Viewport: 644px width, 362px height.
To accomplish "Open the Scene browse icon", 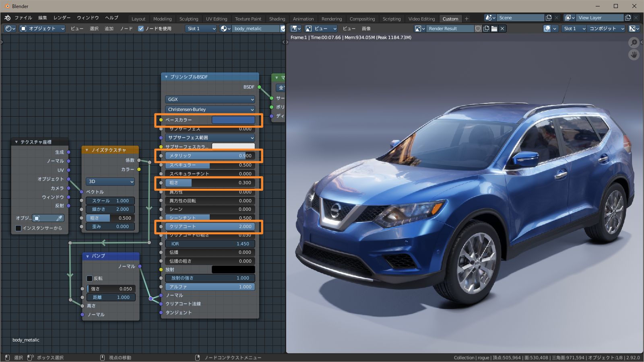I will [490, 18].
